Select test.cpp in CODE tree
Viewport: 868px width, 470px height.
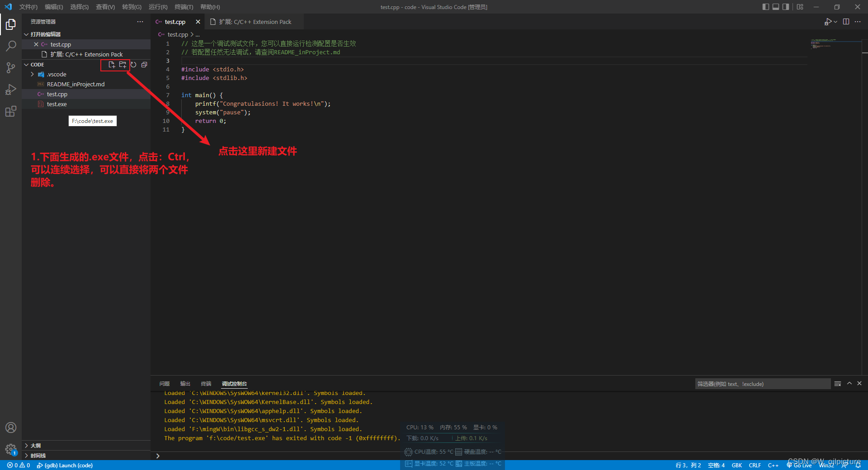[86, 94]
